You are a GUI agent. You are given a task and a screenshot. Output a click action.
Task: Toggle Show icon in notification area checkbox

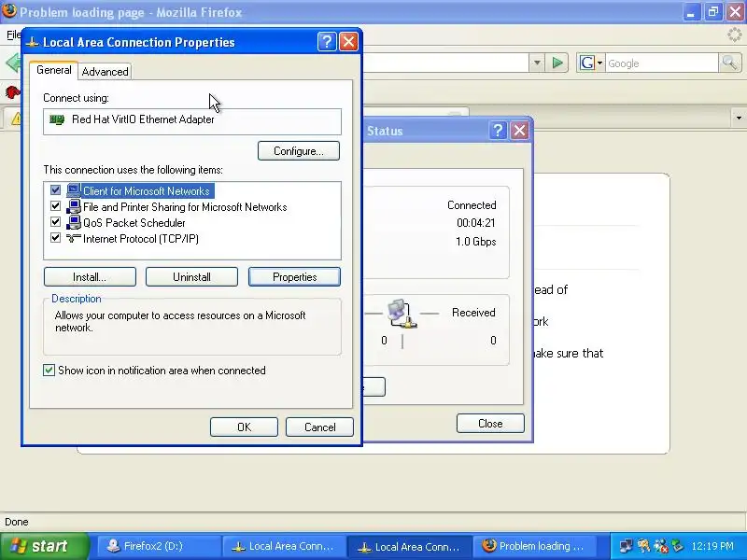coord(49,370)
